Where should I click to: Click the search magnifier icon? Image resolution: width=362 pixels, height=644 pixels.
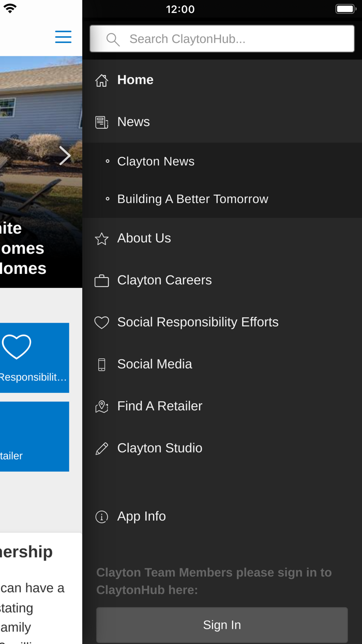click(113, 38)
